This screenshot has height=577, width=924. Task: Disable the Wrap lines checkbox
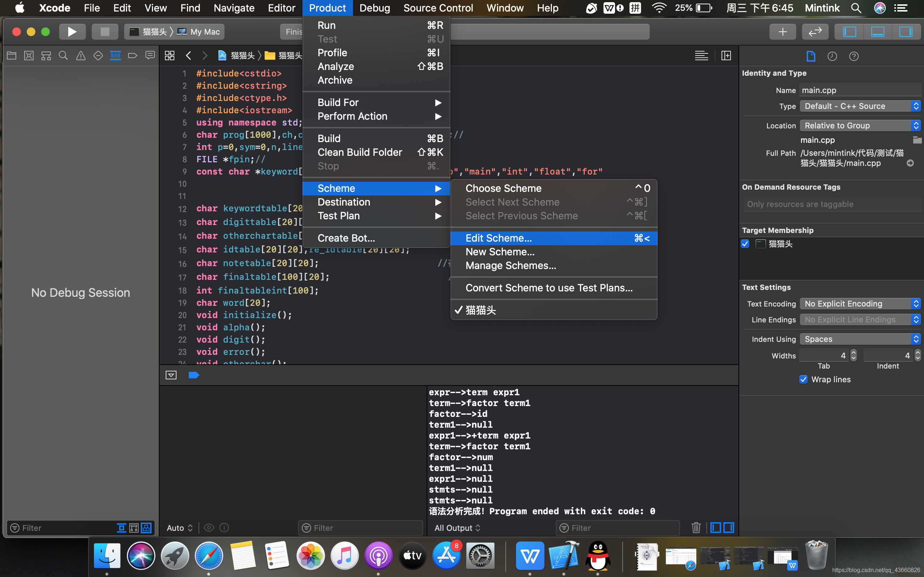click(803, 379)
